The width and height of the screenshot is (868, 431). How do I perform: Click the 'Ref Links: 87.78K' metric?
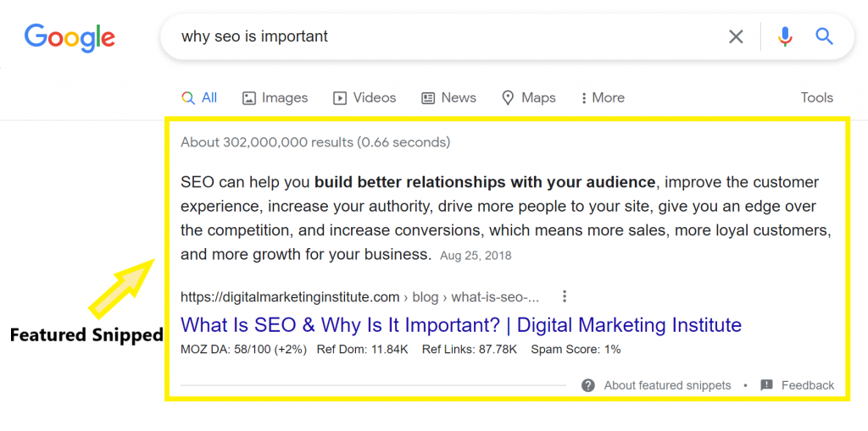[x=470, y=350]
